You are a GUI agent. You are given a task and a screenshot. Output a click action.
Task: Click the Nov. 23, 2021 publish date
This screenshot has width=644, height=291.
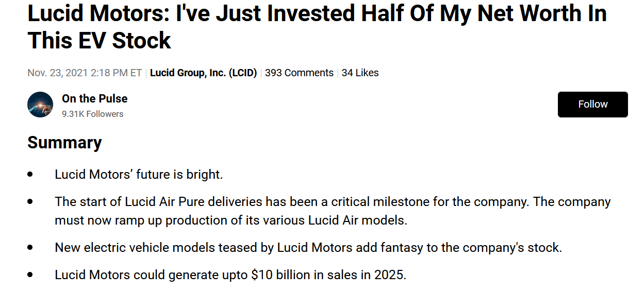pos(85,73)
